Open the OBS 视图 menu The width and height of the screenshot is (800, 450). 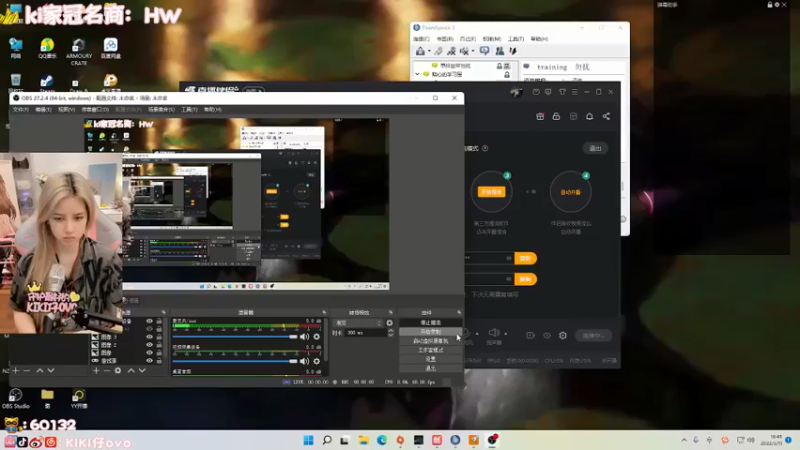pyautogui.click(x=66, y=110)
